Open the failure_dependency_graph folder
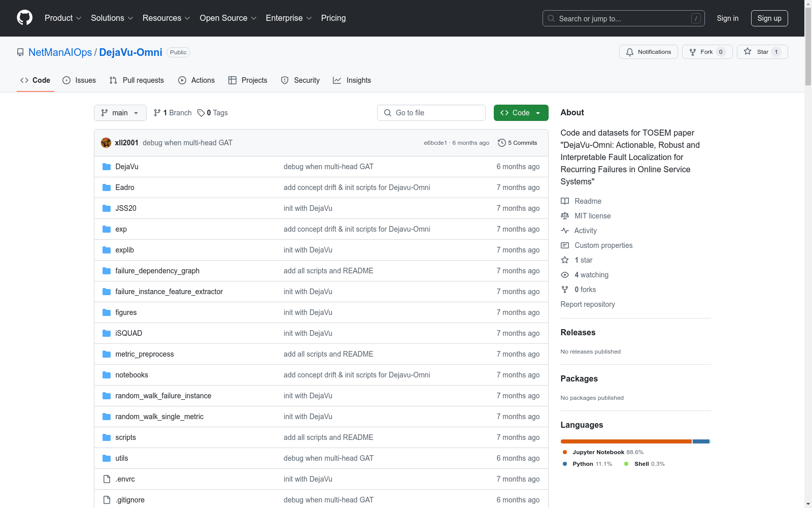Viewport: 812px width, 508px height. [157, 271]
